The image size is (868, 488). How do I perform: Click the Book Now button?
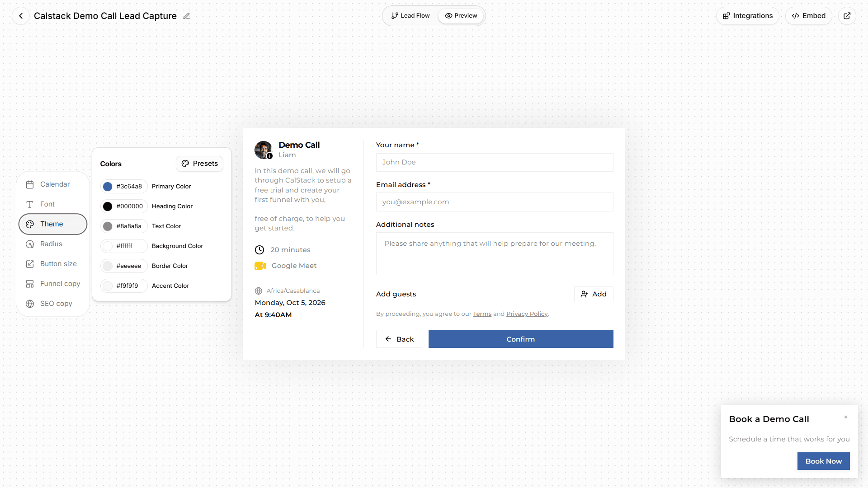pos(823,461)
